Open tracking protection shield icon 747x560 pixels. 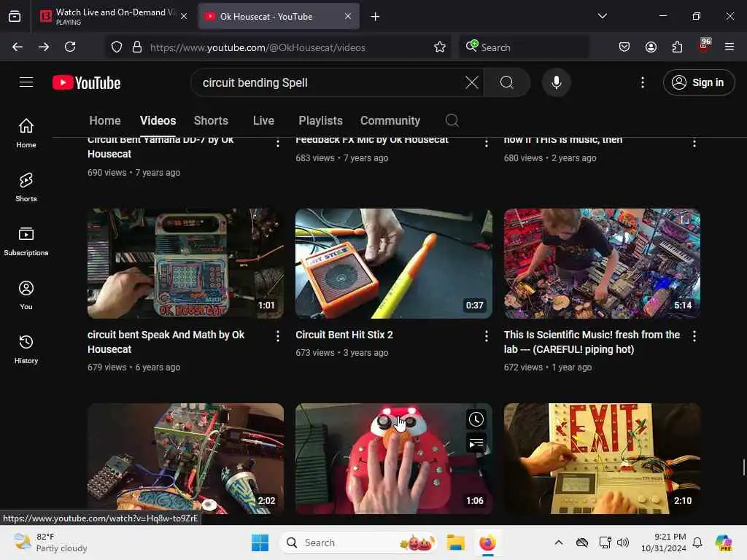[116, 47]
